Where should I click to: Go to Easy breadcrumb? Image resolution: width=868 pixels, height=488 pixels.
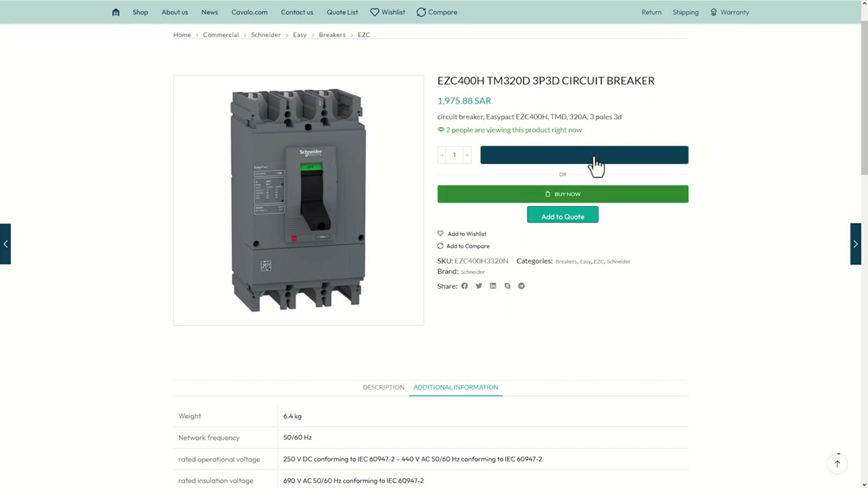(x=300, y=35)
